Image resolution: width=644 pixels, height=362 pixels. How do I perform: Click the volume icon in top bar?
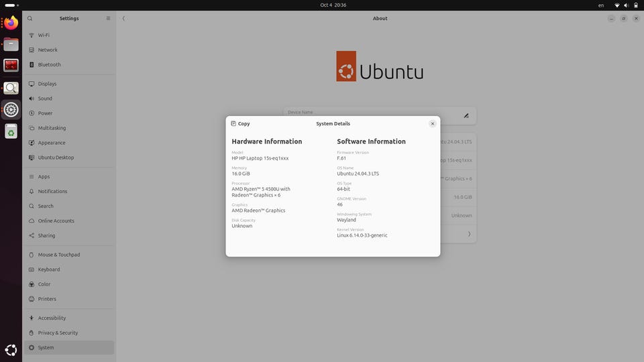[627, 5]
